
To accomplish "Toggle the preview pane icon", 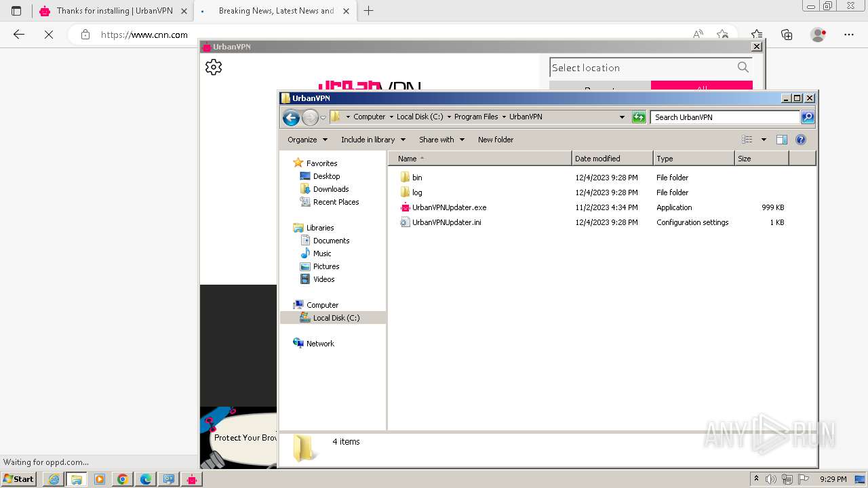I will (781, 140).
